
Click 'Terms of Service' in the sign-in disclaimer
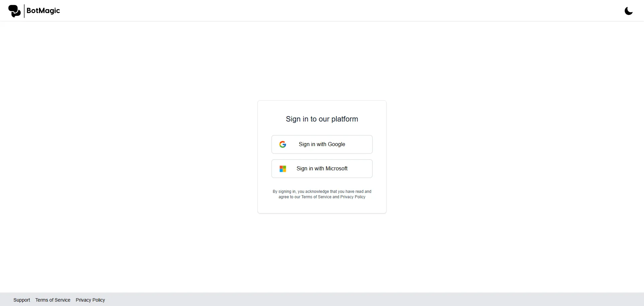click(316, 197)
